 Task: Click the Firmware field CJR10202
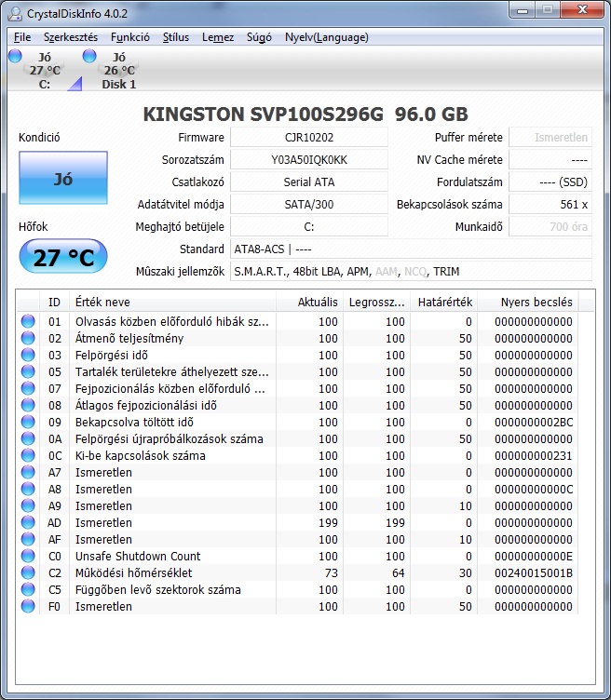click(x=309, y=137)
